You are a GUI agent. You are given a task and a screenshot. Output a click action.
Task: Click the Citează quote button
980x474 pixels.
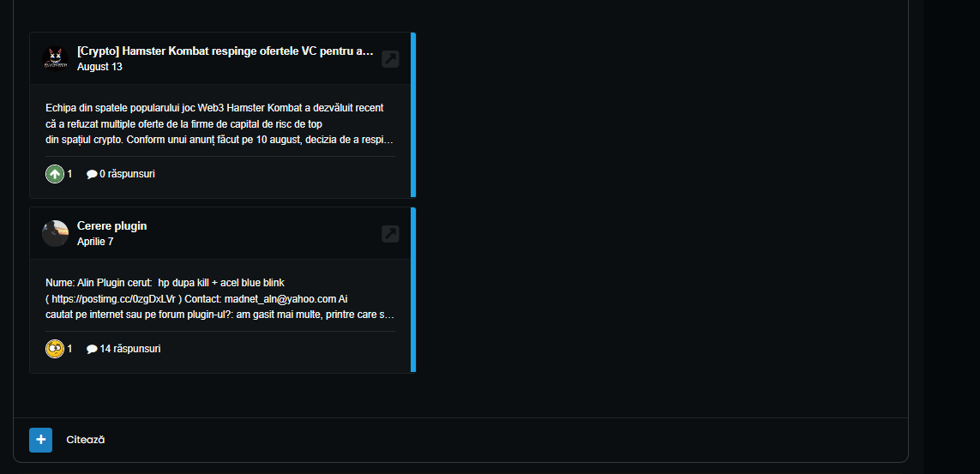coord(86,440)
